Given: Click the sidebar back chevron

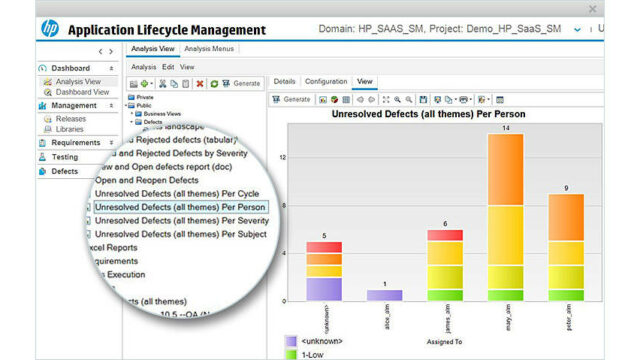Looking at the screenshot, I should pyautogui.click(x=100, y=51).
